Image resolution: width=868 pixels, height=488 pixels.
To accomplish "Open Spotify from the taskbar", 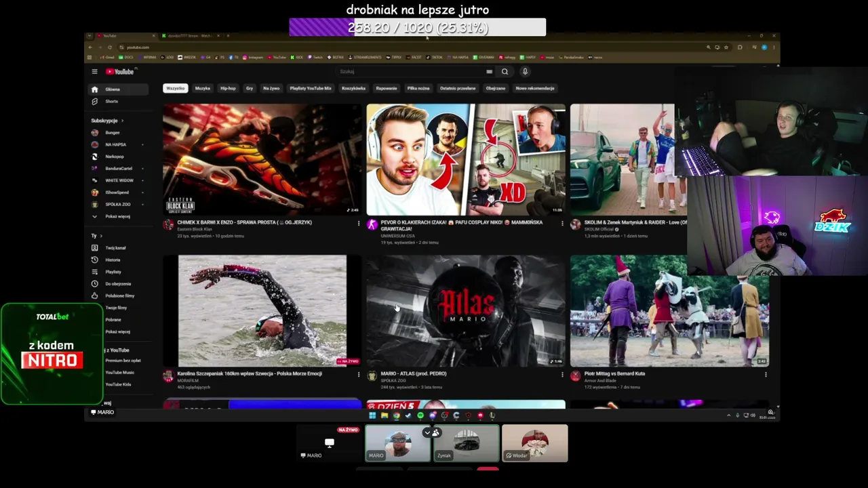I will pos(420,415).
